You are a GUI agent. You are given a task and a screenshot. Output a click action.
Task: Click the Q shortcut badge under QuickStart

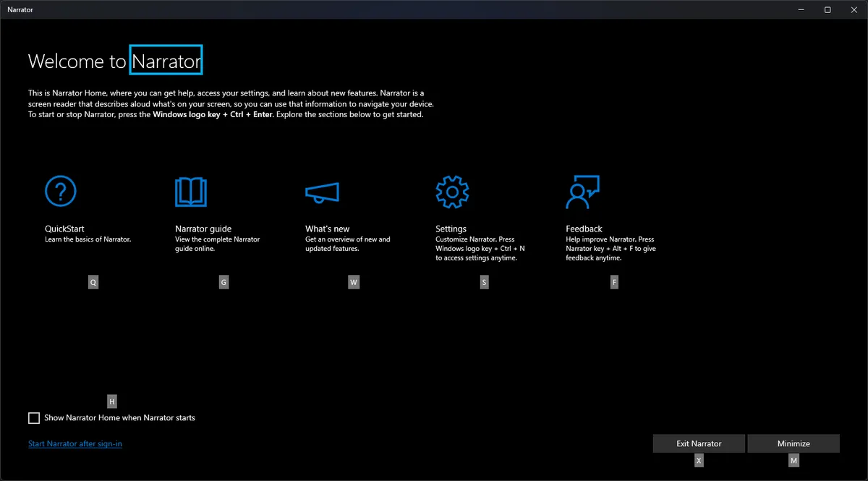click(93, 281)
